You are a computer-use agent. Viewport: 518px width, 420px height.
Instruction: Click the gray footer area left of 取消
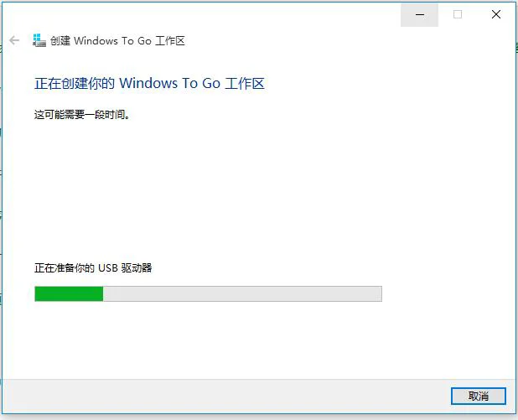click(226, 396)
